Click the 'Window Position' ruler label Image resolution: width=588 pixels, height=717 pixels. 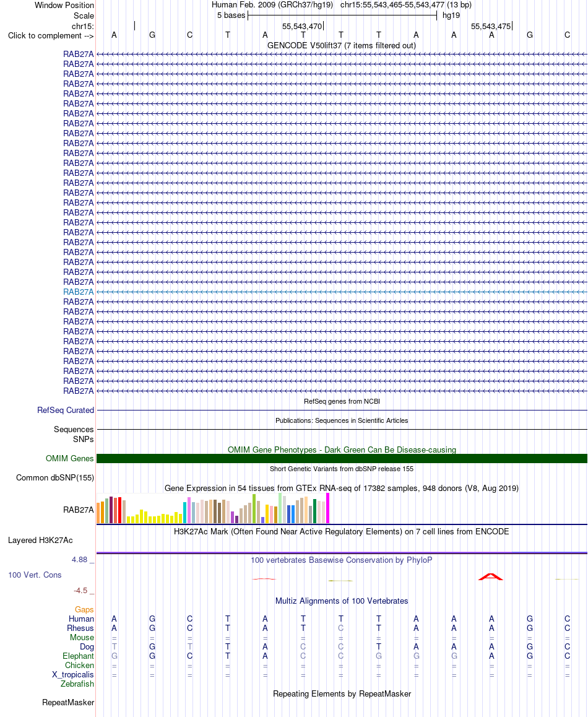(x=64, y=6)
